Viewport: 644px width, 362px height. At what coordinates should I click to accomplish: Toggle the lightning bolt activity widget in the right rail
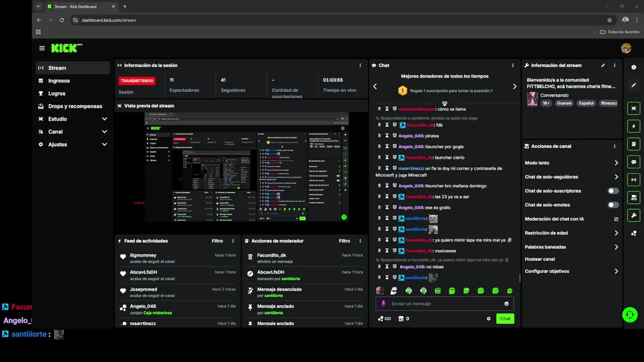(633, 126)
